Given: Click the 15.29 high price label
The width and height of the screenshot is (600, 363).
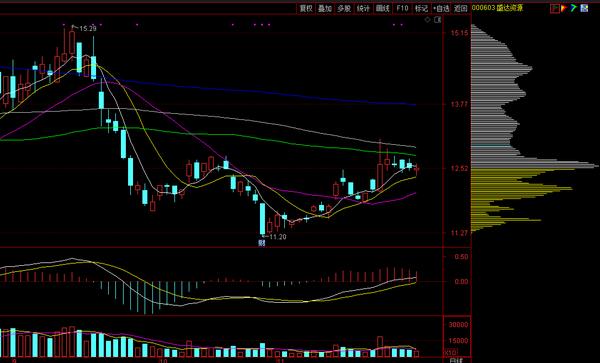Looking at the screenshot, I should click(x=88, y=28).
